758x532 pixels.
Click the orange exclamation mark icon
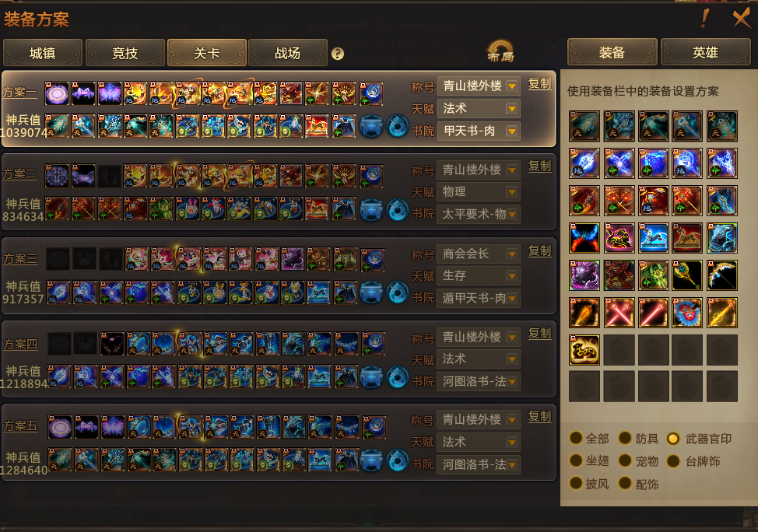(705, 19)
